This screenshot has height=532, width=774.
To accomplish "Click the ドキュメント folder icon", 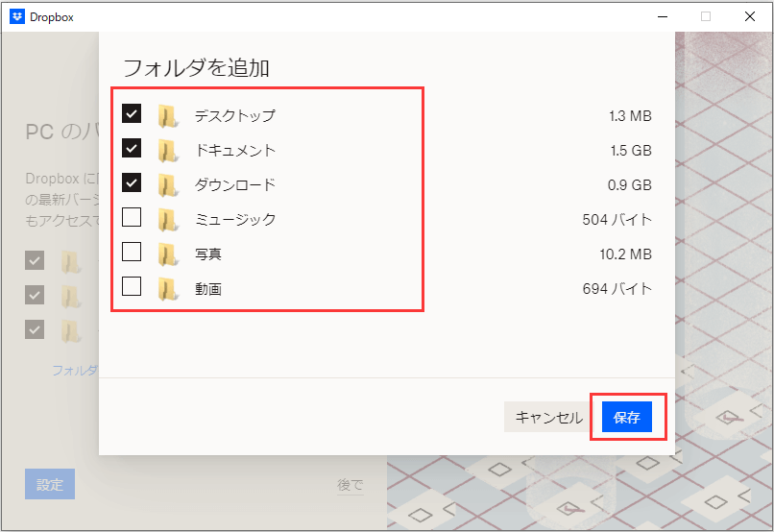I will pyautogui.click(x=168, y=151).
